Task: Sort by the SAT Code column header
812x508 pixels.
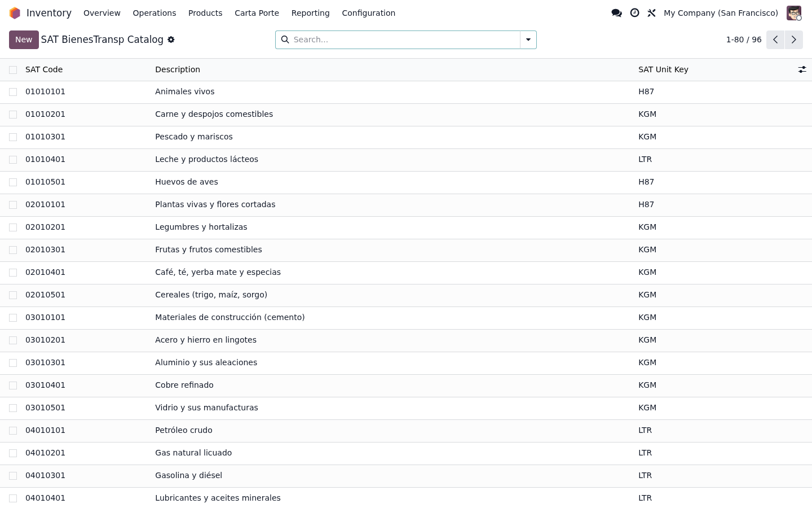Action: click(x=44, y=69)
